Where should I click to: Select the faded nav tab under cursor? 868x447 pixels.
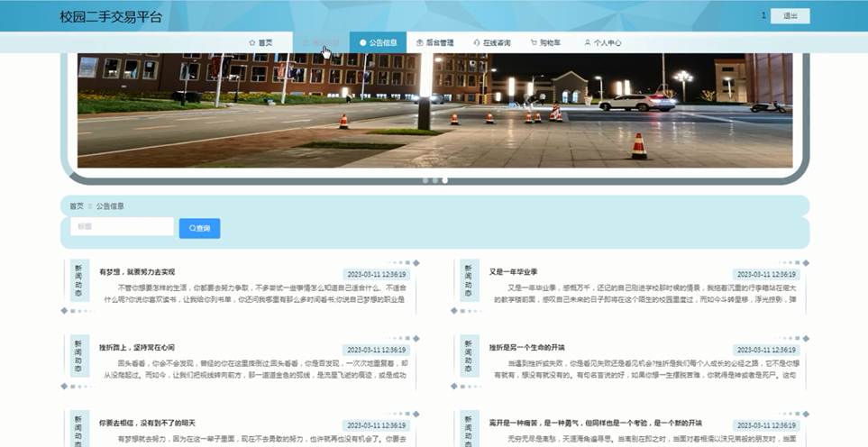pyautogui.click(x=321, y=42)
